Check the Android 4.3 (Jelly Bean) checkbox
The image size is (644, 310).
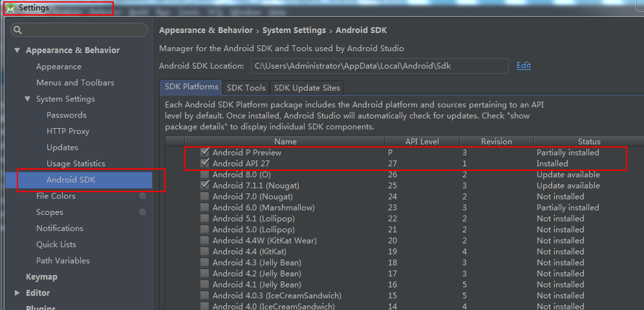pyautogui.click(x=204, y=262)
